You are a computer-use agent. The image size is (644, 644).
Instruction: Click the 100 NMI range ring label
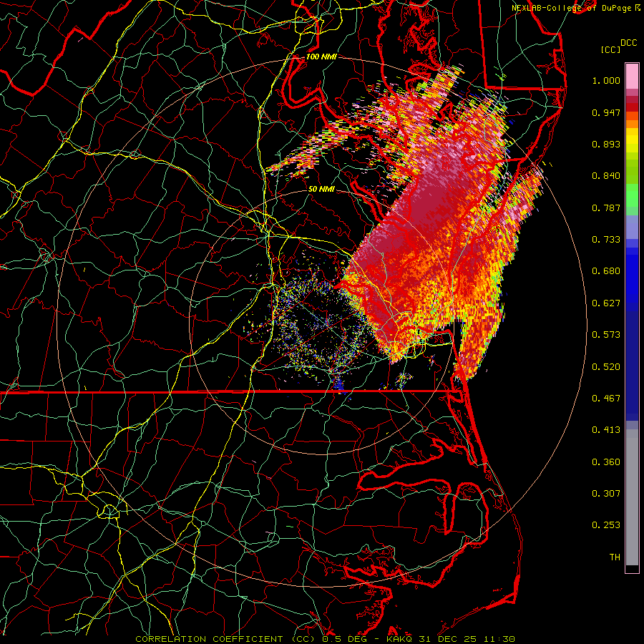(x=321, y=57)
